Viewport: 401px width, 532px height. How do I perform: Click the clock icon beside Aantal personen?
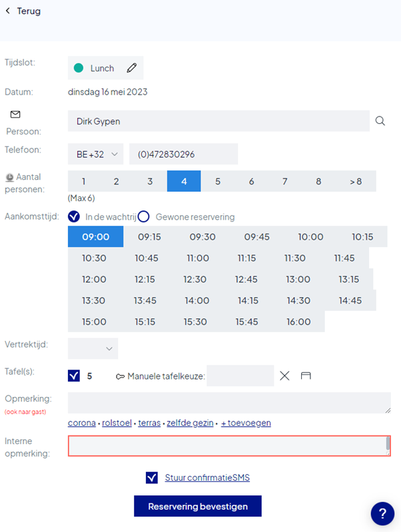coord(10,177)
